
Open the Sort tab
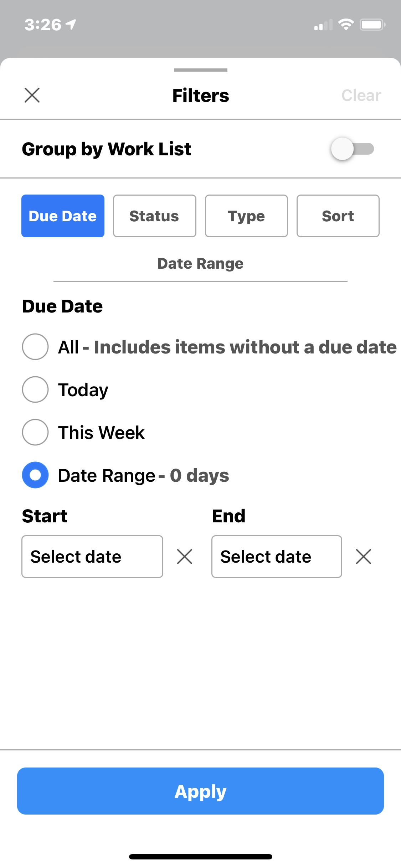(x=338, y=216)
